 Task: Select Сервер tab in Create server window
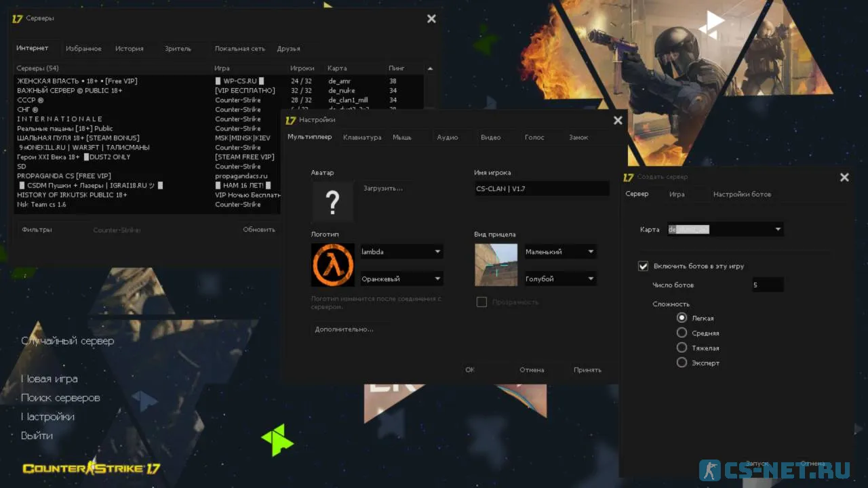(637, 194)
